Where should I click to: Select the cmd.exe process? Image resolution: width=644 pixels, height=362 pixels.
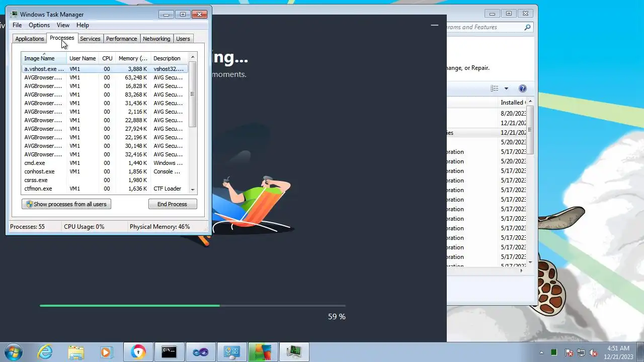click(105, 163)
